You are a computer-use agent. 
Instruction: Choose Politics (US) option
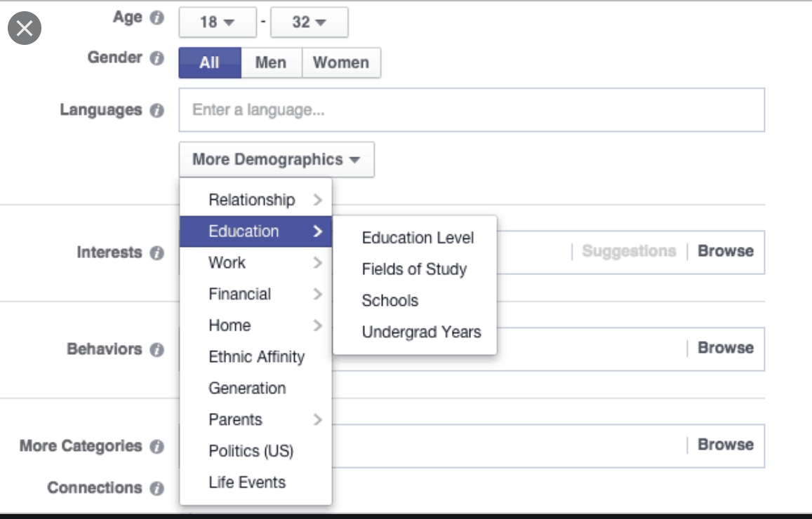[256, 451]
